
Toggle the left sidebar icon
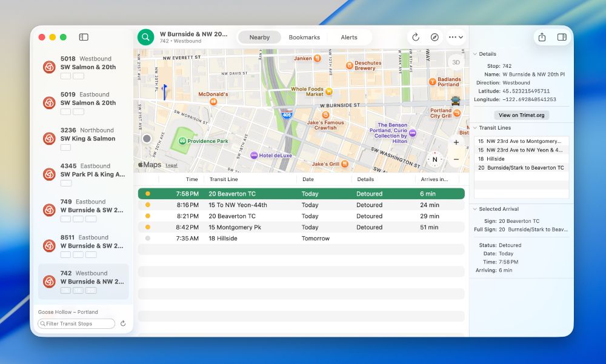pyautogui.click(x=84, y=37)
